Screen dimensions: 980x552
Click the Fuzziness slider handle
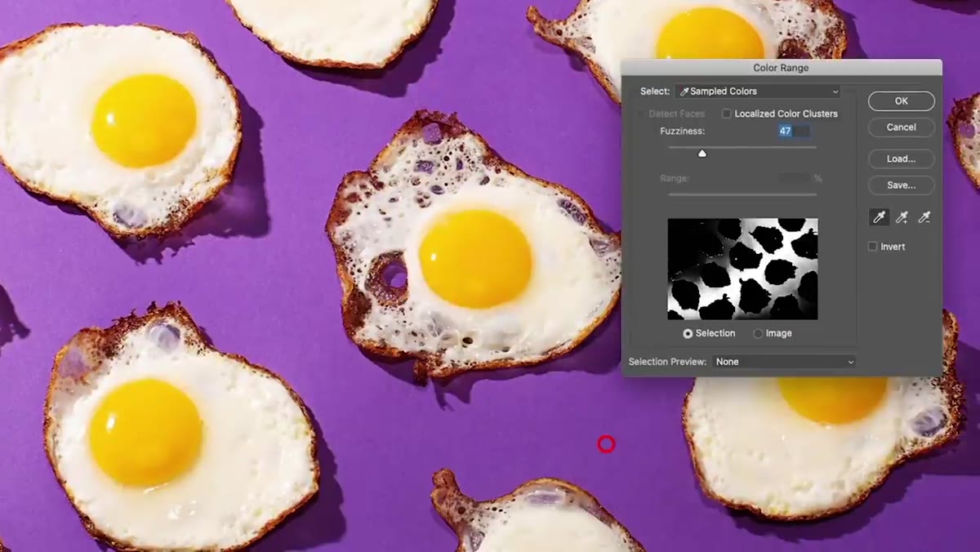coord(702,154)
